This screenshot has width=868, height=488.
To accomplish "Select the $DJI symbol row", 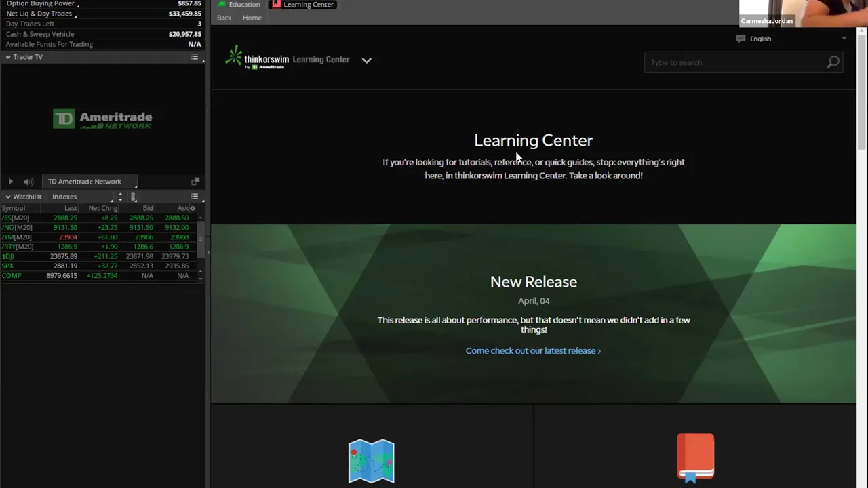I will click(100, 256).
